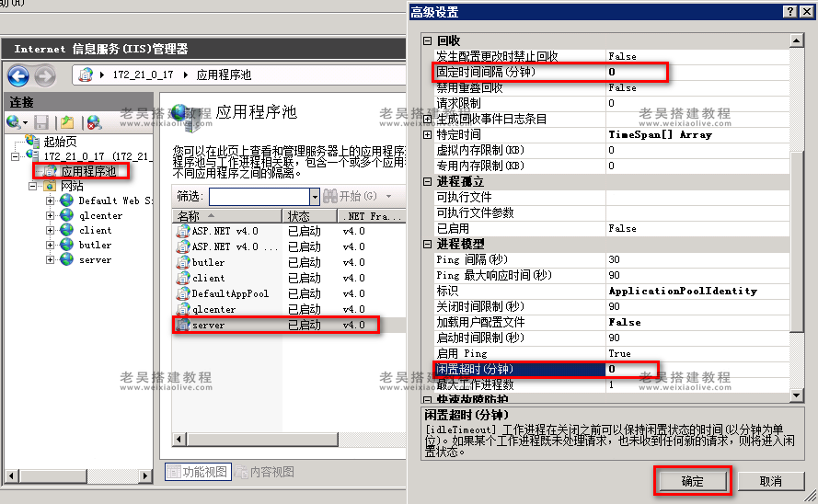Click the binoculars Start filter icon
This screenshot has width=818, height=504.
click(330, 196)
